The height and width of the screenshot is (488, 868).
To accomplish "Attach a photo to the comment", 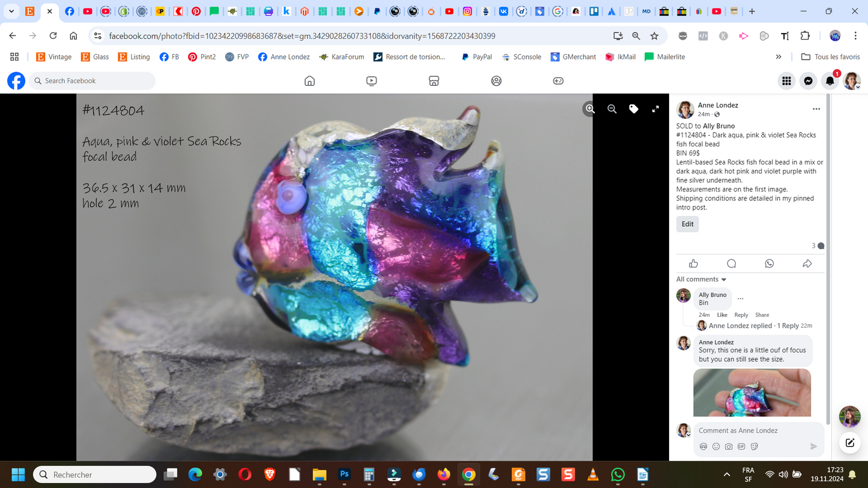I will point(729,447).
